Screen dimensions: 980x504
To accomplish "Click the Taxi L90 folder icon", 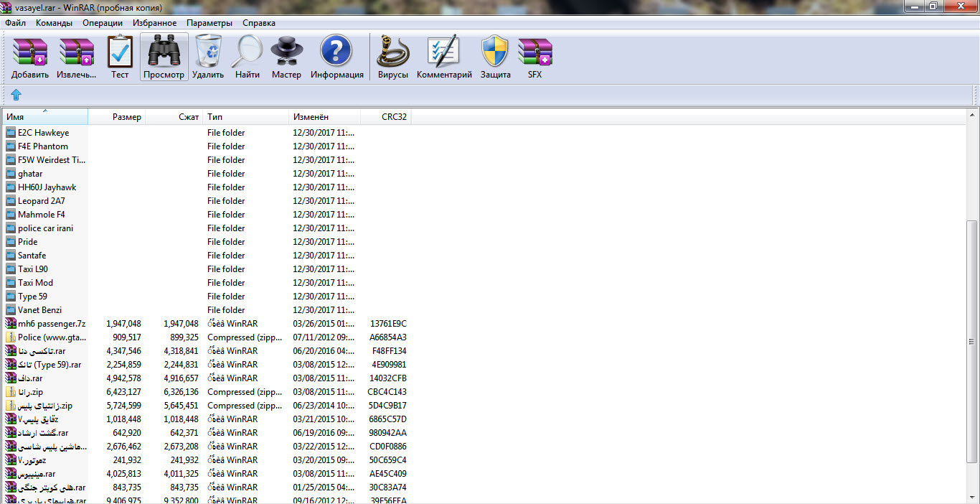I will 11,269.
